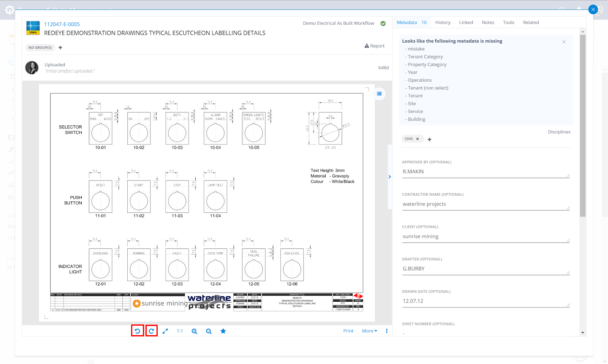
Task: Open the list view icon beside the drawing
Action: (x=379, y=94)
